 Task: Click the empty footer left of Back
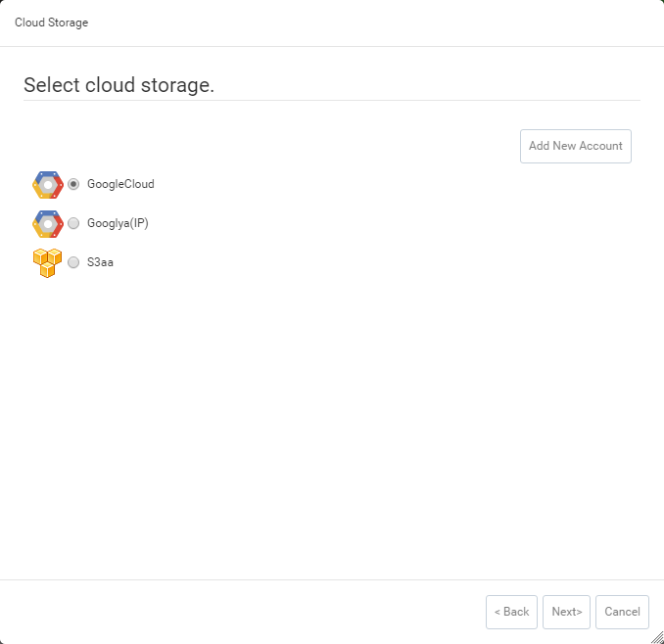pos(245,612)
